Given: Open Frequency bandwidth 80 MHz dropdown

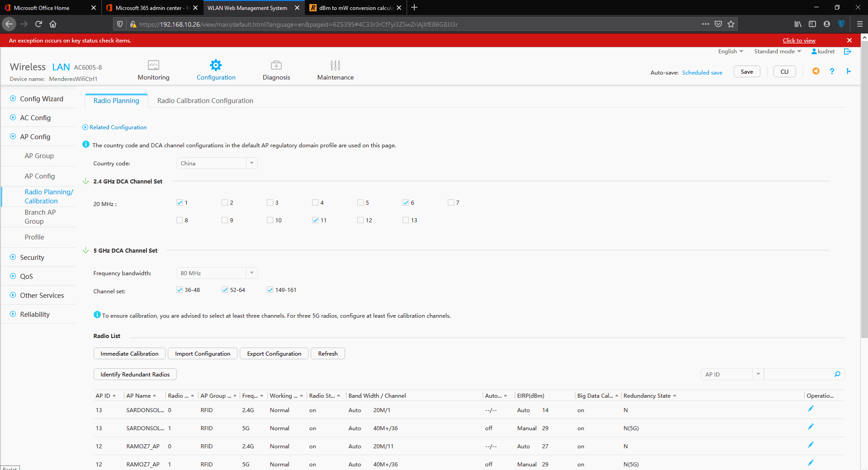Looking at the screenshot, I should [217, 273].
